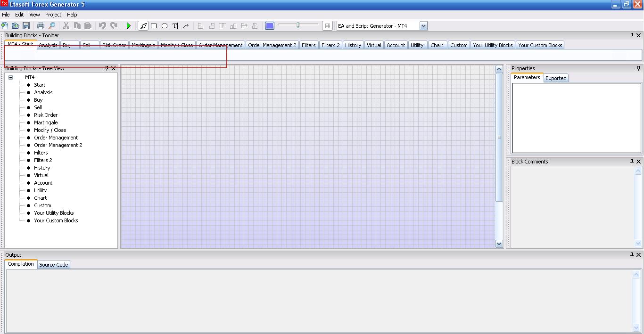Viewport: 644px width, 334px height.
Task: Switch to the Chart tab
Action: (x=437, y=45)
